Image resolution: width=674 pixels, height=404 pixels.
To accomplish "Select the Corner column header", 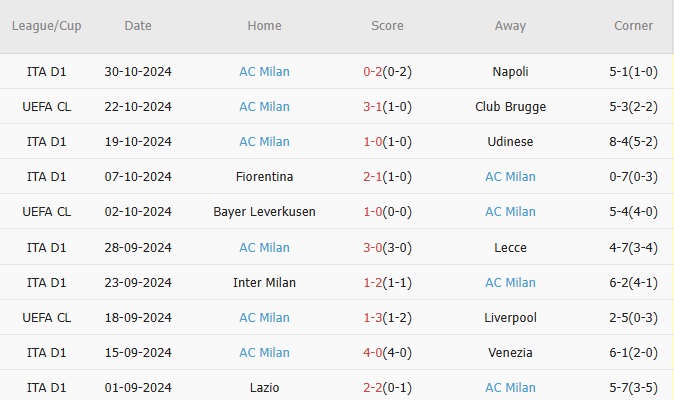I will (x=633, y=26).
